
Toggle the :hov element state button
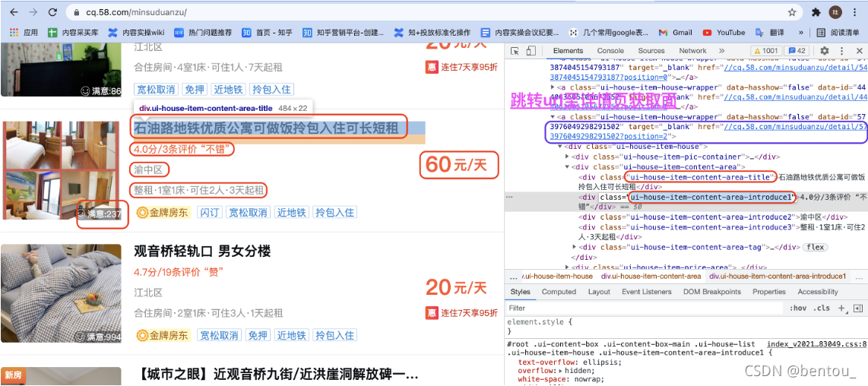(798, 308)
